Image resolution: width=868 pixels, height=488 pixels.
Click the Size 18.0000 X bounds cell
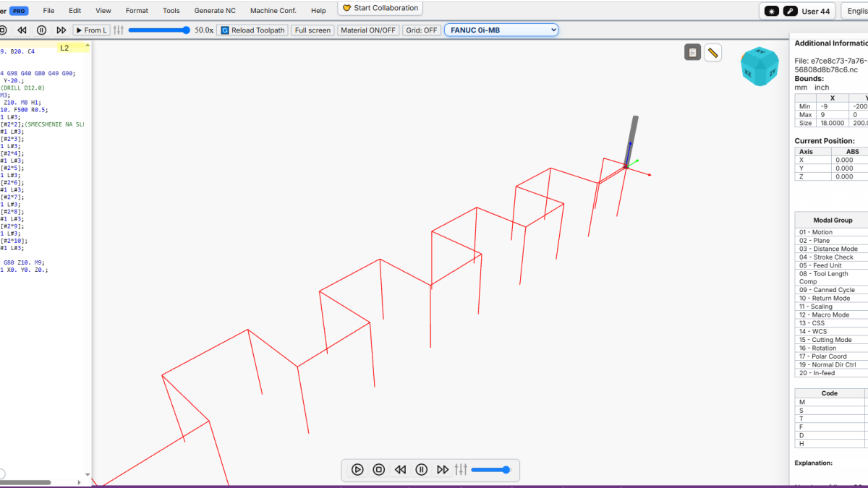point(833,123)
